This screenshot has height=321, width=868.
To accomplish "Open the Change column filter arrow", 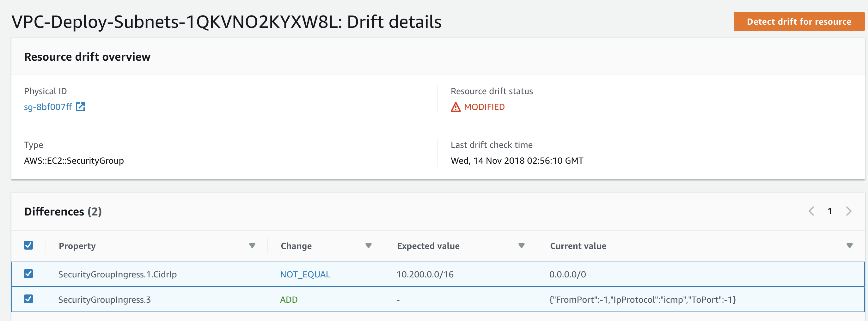I will (368, 246).
